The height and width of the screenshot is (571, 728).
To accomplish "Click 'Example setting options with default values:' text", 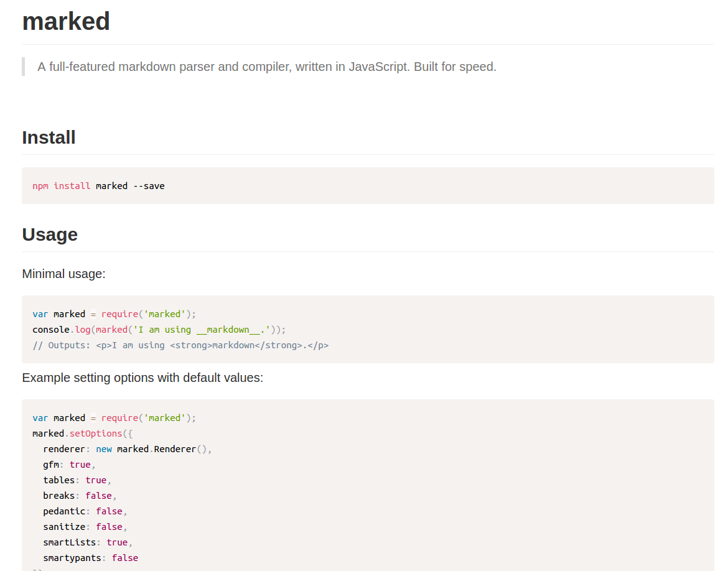I will [x=142, y=378].
